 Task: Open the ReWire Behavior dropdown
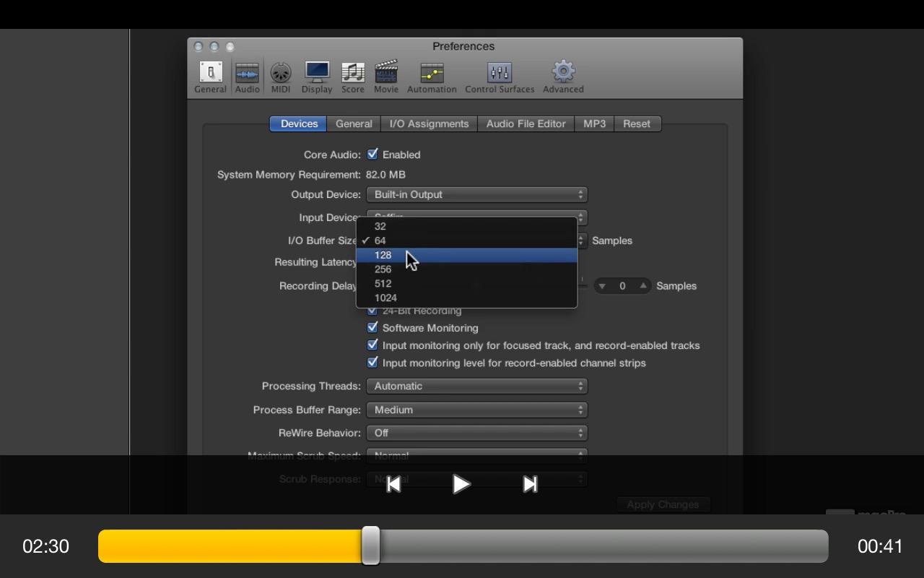pyautogui.click(x=476, y=433)
